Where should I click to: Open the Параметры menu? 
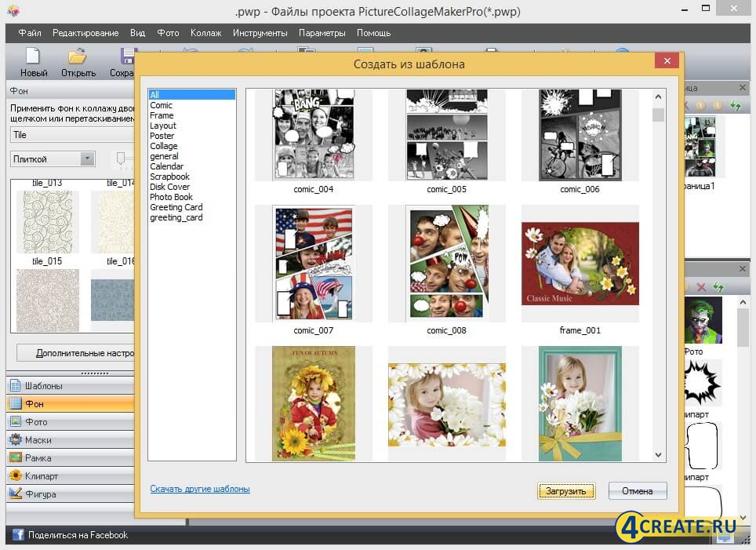tap(322, 33)
